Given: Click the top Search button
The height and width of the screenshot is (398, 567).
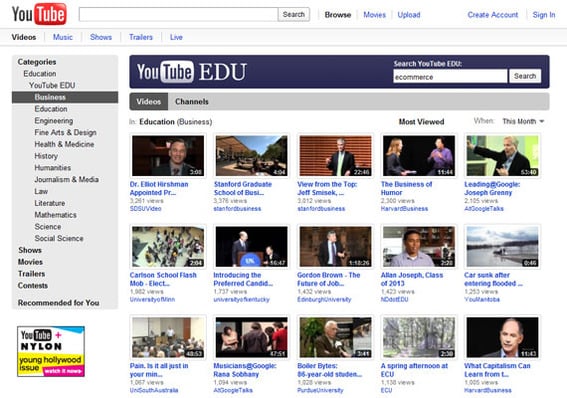Looking at the screenshot, I should 294,14.
